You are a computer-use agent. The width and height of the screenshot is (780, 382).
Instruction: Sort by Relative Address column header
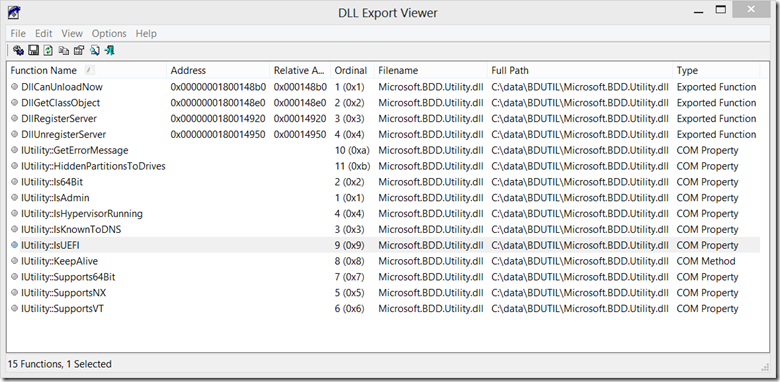(300, 71)
